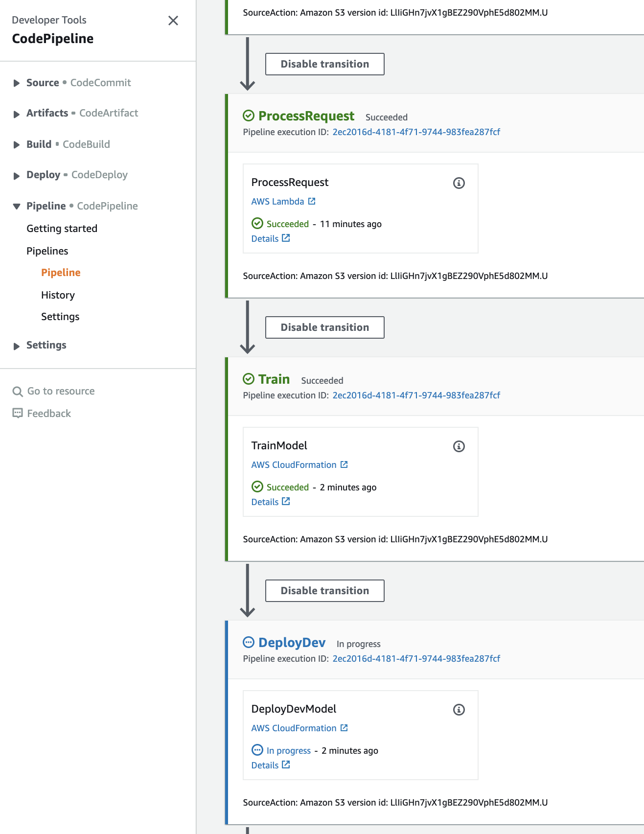644x834 pixels.
Task: Click the '11 minutes ago' timestamp
Action: (x=351, y=224)
